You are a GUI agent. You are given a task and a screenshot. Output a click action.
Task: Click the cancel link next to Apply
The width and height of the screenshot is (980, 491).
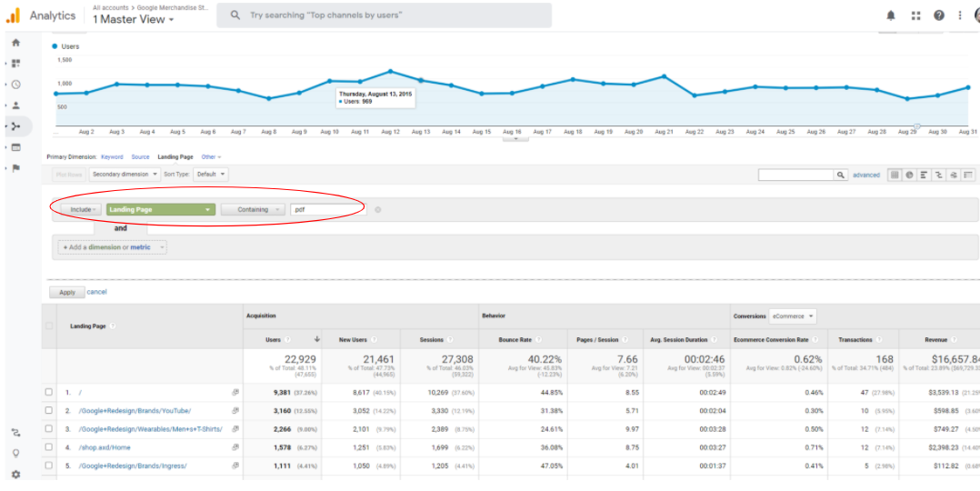coord(96,292)
